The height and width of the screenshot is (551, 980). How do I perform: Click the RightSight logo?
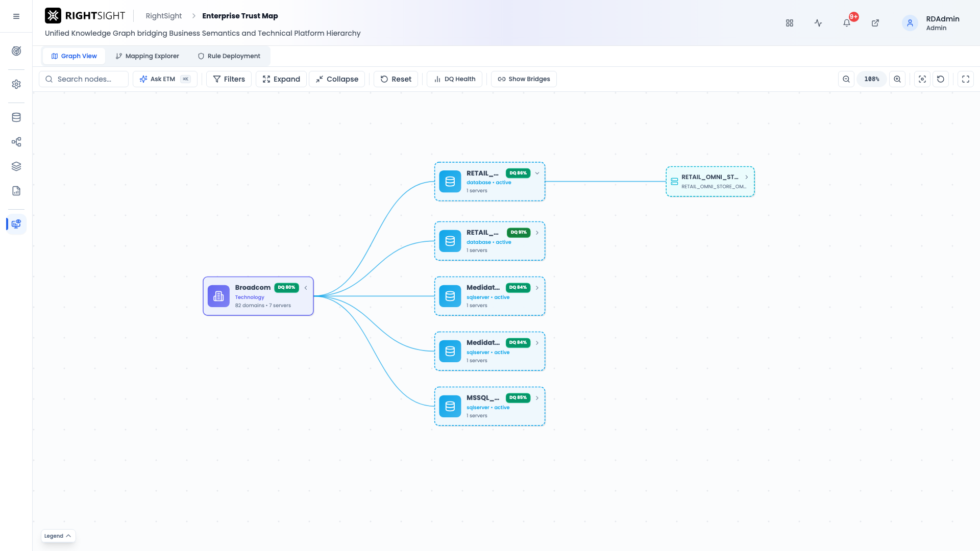(x=85, y=16)
